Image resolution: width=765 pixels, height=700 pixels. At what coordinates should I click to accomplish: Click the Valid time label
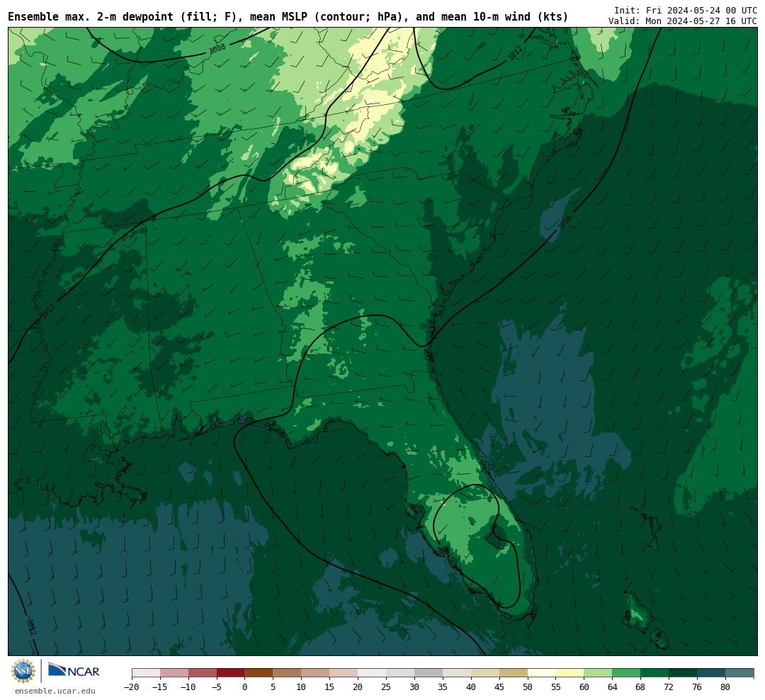[683, 21]
